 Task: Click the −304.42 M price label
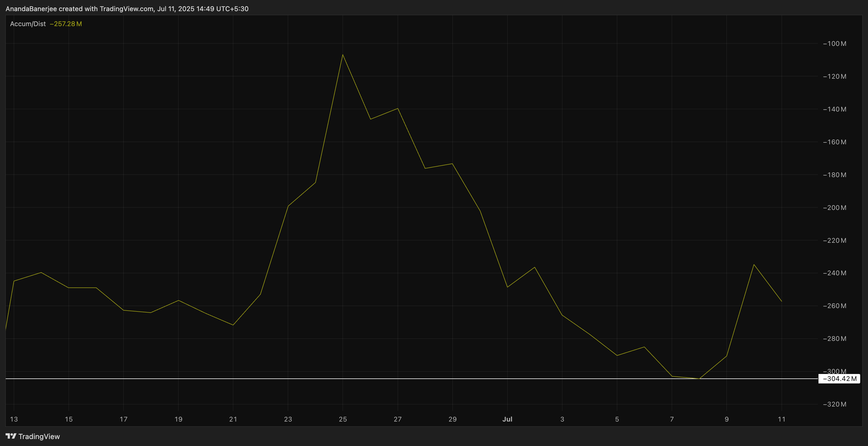839,379
